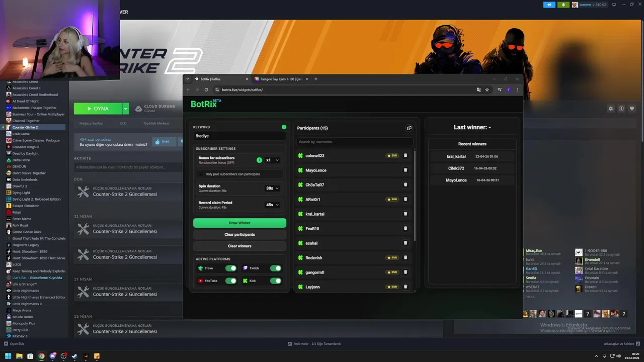Click the participants list scrollbar
This screenshot has height=362, width=644.
[x=415, y=196]
